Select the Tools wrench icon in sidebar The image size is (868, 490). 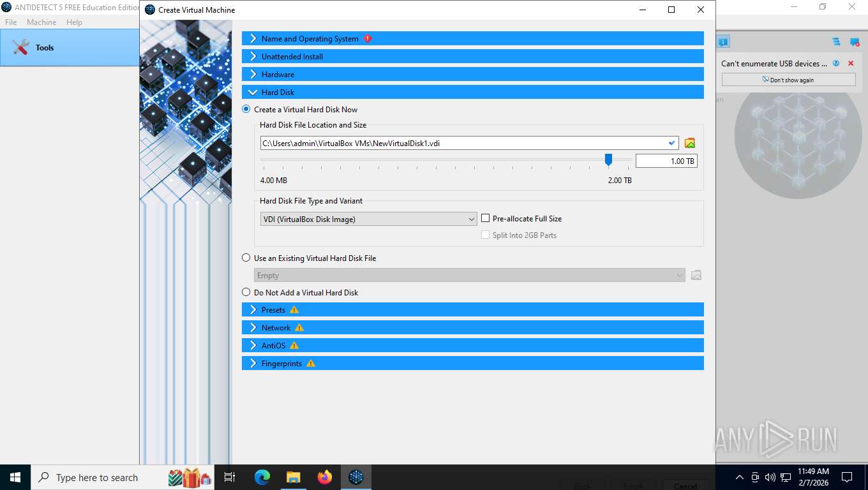tap(20, 47)
